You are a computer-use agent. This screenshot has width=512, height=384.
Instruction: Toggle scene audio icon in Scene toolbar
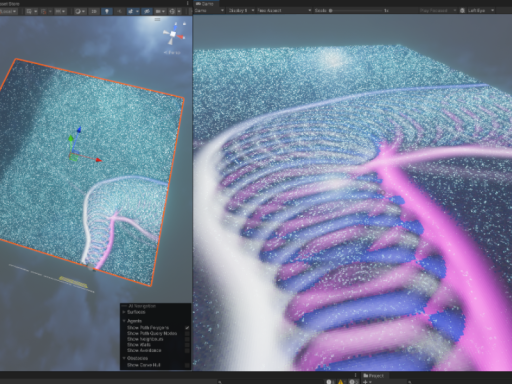119,11
